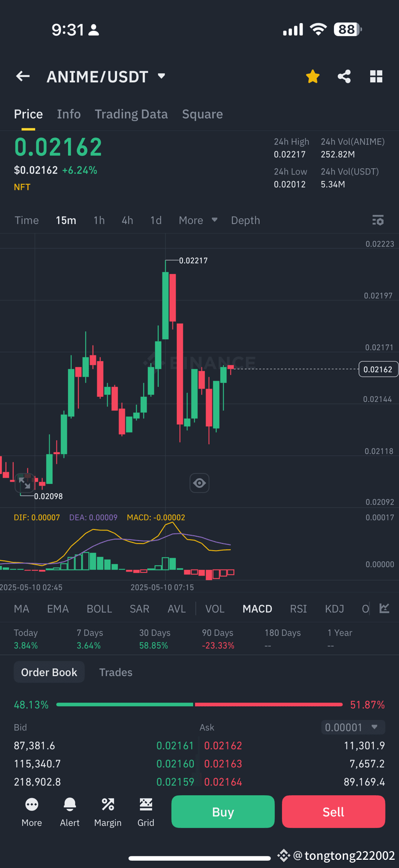399x868 pixels.
Task: Open the Trading Data tab
Action: (x=131, y=114)
